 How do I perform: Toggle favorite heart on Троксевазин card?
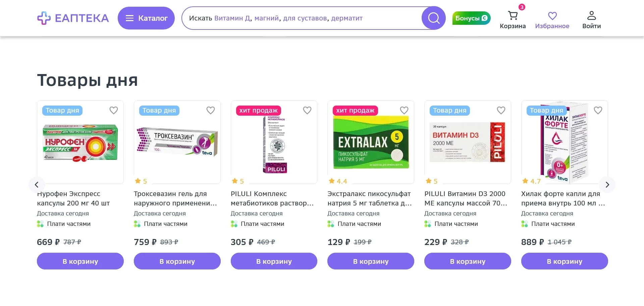coord(211,110)
